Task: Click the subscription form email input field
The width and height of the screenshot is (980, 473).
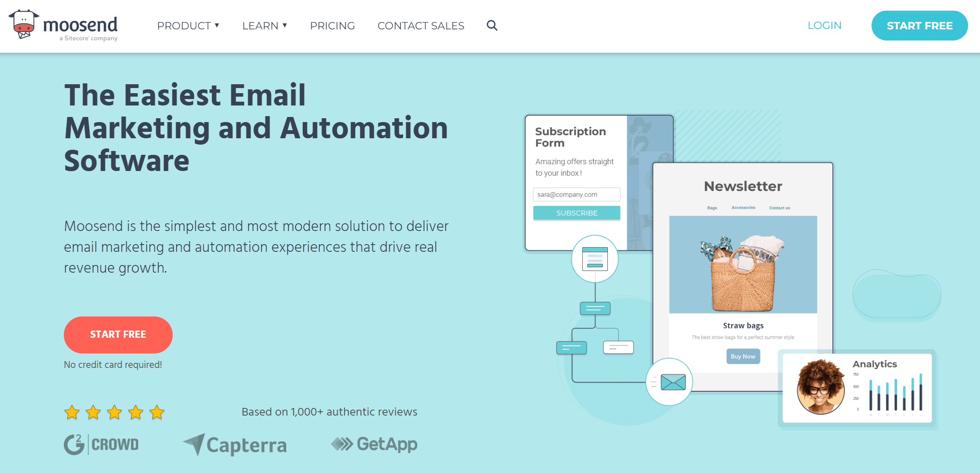Action: (576, 194)
